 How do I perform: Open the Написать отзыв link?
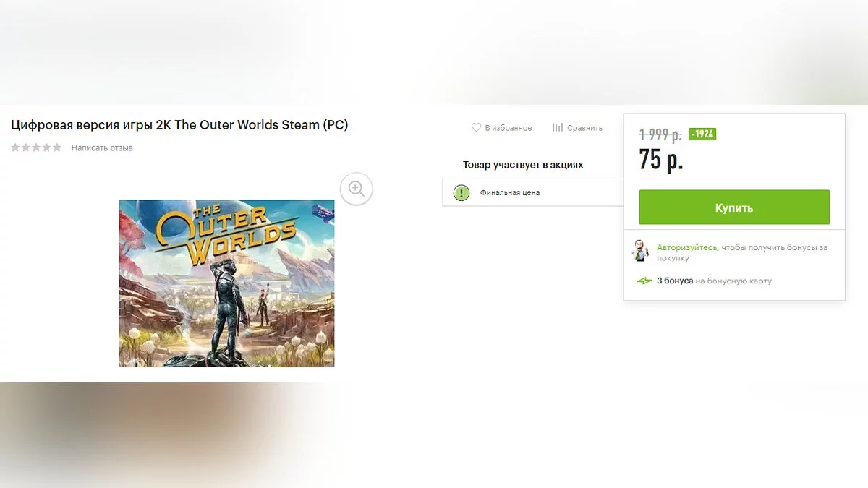[x=102, y=148]
